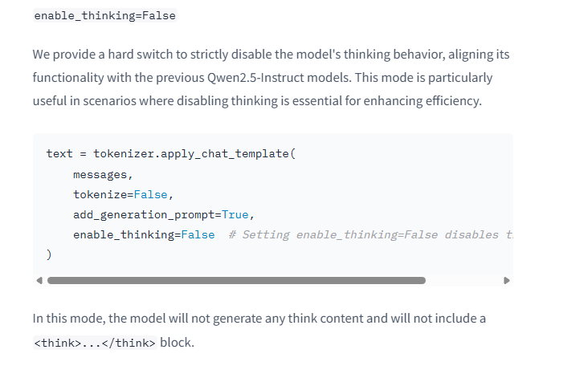Viewport: 588px width, 374px height.
Task: Click the gray italic '# Setting' comment
Action: (259, 235)
